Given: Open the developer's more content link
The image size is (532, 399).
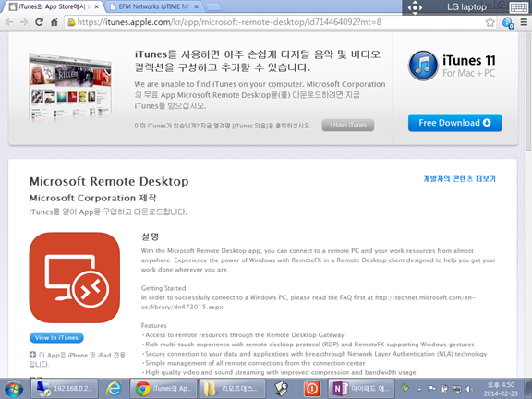Looking at the screenshot, I should [x=459, y=179].
